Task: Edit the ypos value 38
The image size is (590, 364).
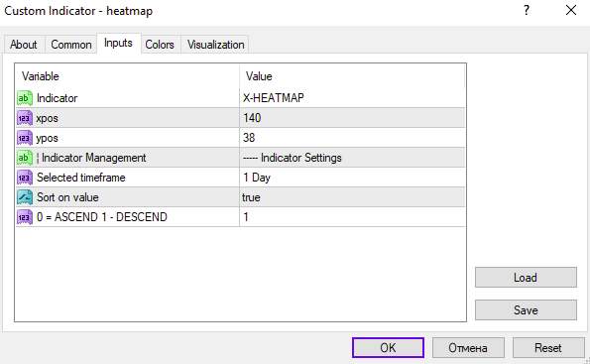Action: coord(352,138)
